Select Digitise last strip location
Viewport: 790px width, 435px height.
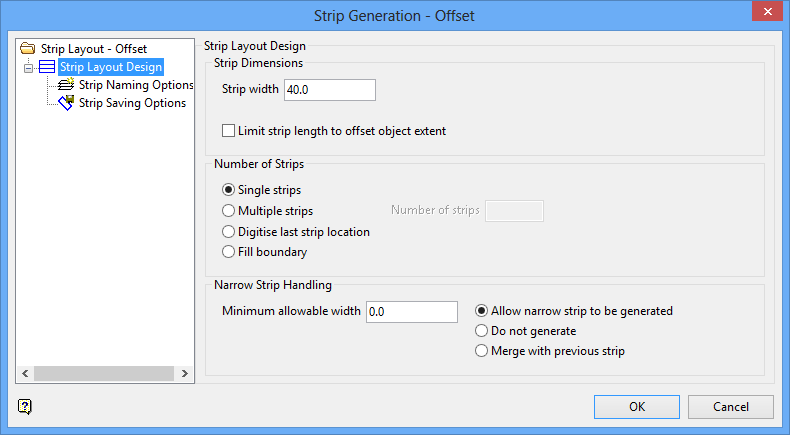[230, 232]
